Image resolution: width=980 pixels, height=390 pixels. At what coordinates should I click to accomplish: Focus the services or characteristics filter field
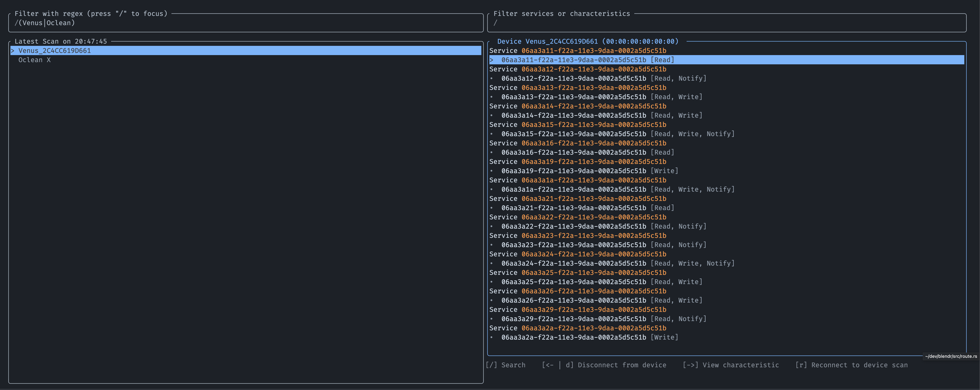tap(727, 23)
